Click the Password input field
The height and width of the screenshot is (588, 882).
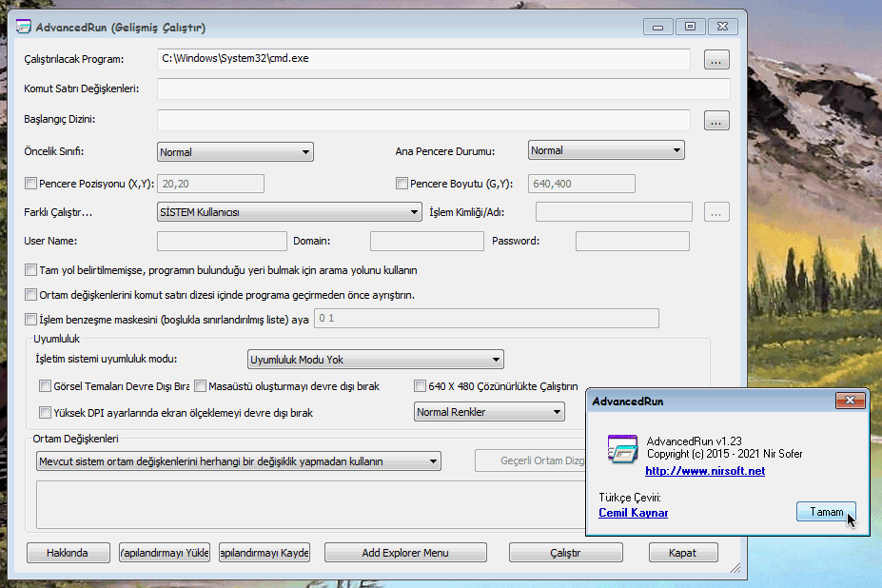coord(633,242)
